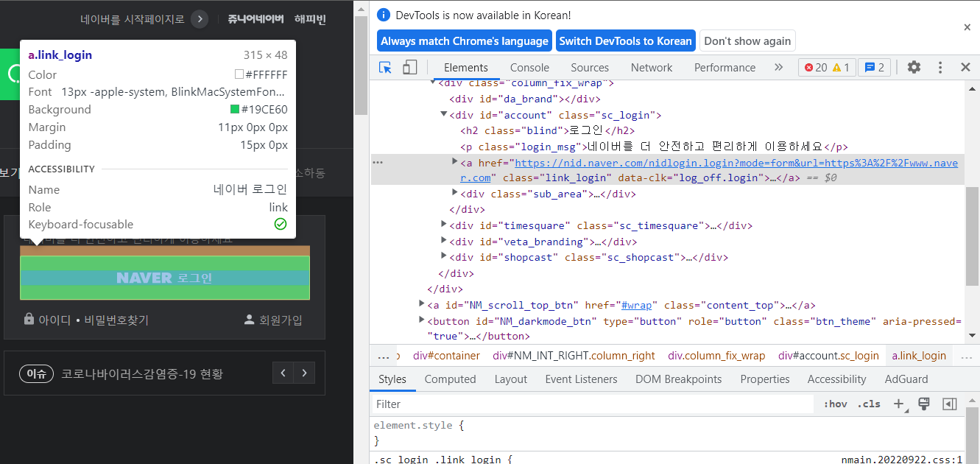Open the 2 issues counter
Viewport: 980px width, 464px height.
[x=874, y=67]
